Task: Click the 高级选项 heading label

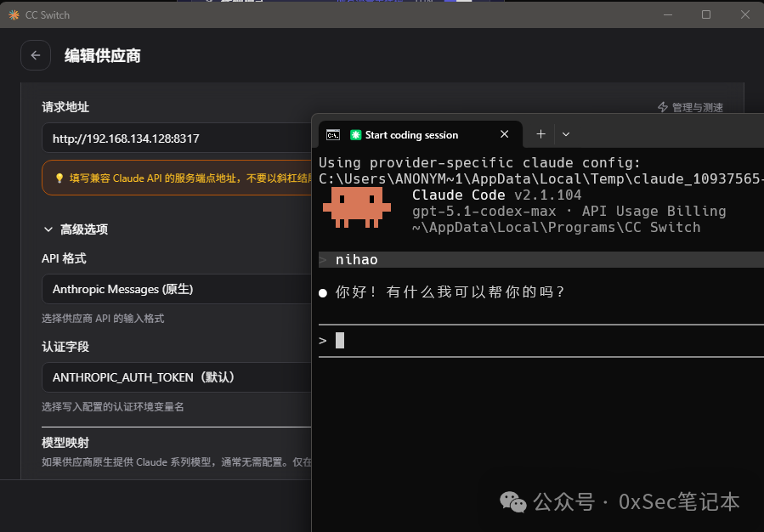Action: tap(84, 229)
